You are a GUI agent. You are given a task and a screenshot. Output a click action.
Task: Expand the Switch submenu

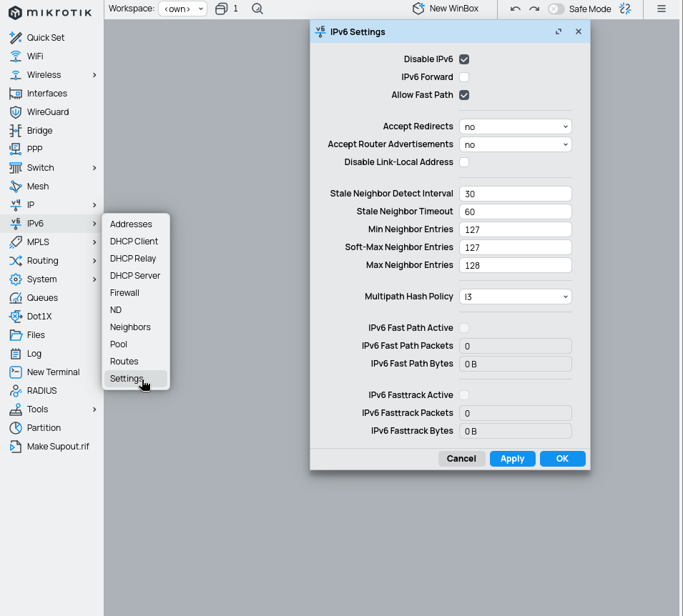(94, 168)
